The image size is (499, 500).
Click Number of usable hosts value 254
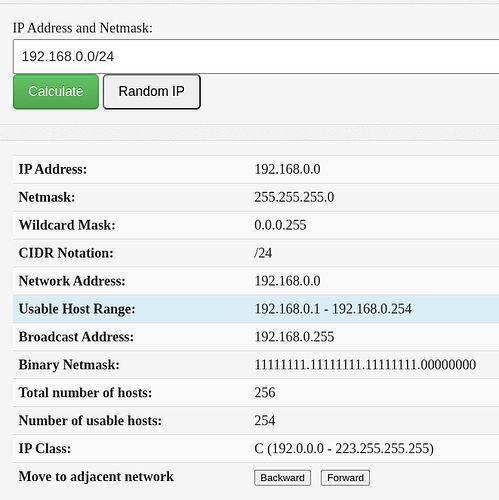265,421
